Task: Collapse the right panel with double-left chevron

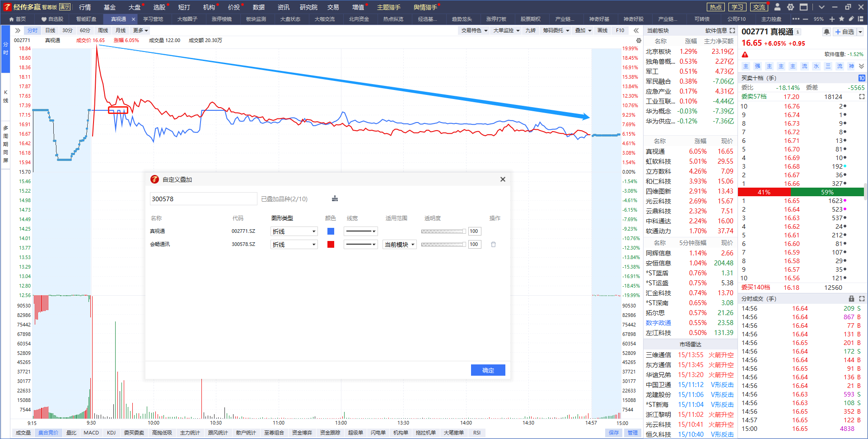Action: pos(636,30)
